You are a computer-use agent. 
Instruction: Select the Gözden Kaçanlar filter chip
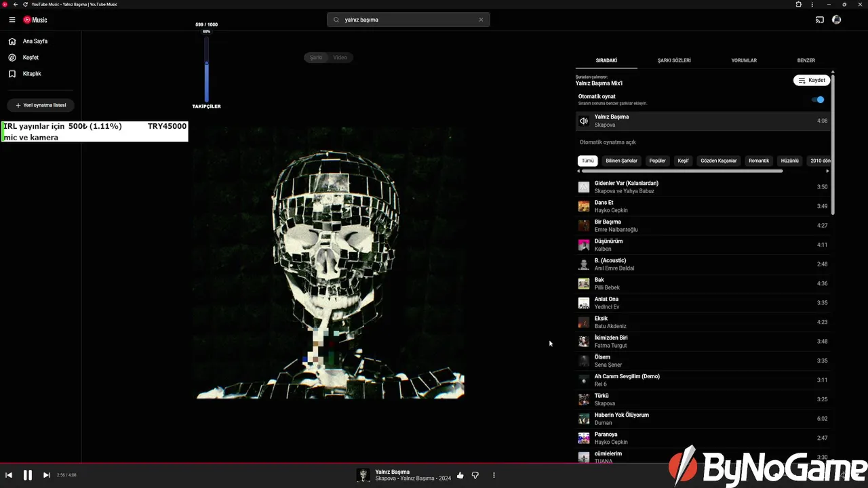(x=719, y=161)
